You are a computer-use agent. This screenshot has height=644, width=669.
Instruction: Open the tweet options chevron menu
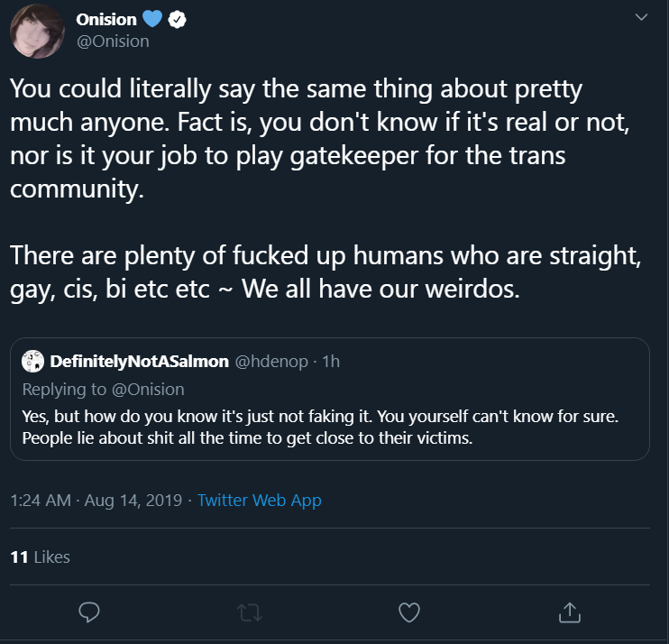[641, 17]
